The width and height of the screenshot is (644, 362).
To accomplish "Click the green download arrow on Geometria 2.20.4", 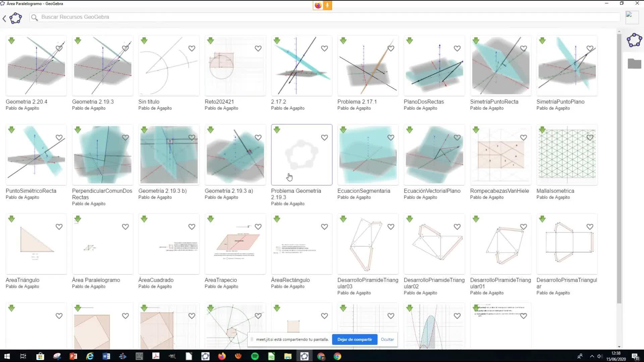I will (11, 41).
